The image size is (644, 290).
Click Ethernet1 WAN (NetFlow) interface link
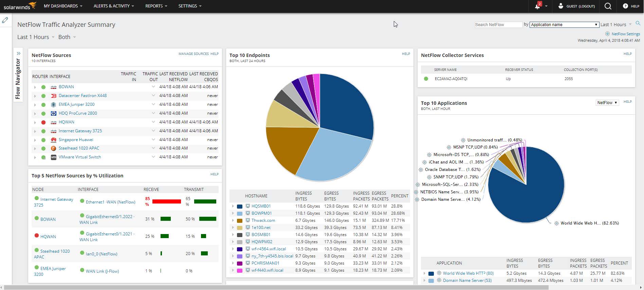pyautogui.click(x=110, y=202)
